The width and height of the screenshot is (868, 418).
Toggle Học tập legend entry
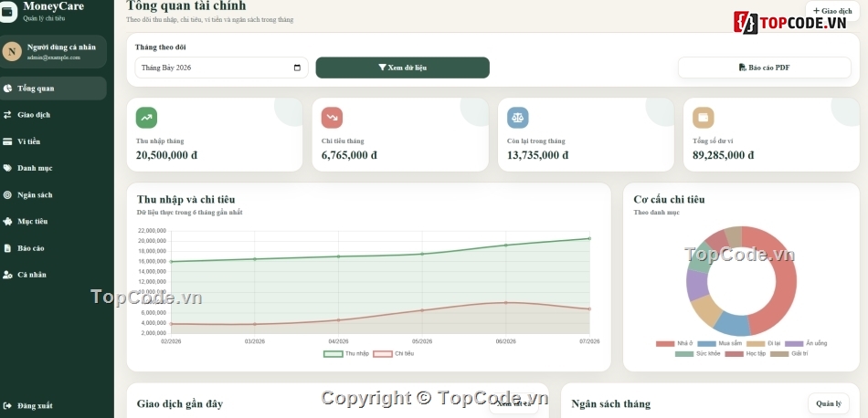746,353
